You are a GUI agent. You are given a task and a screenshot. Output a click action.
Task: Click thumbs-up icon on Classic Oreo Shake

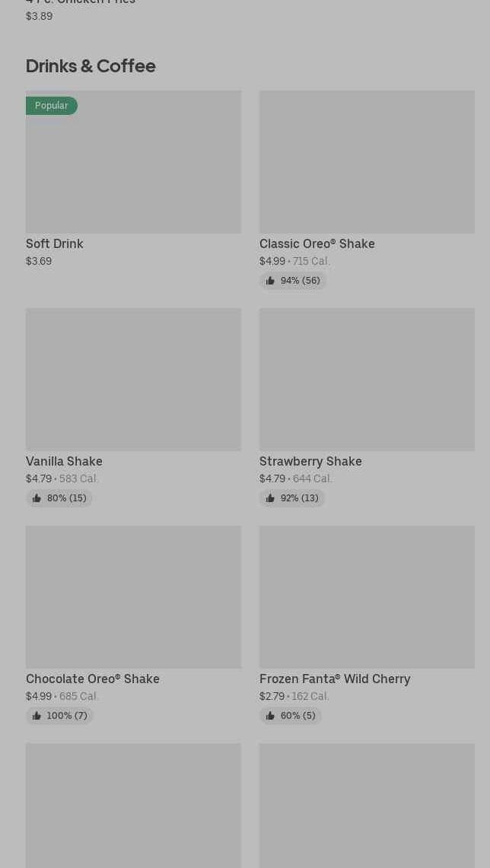point(270,281)
